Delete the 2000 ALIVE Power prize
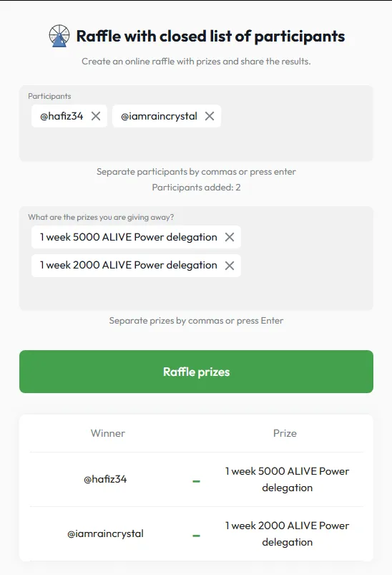This screenshot has width=392, height=575. 230,266
